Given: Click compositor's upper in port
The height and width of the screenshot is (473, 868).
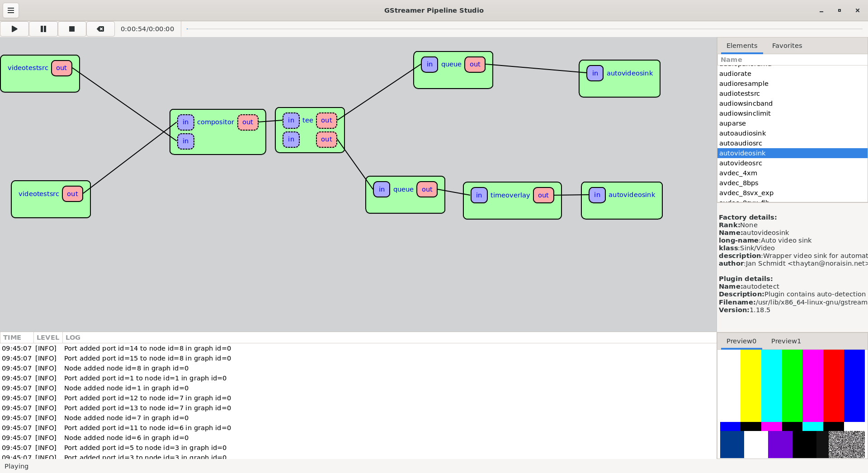Looking at the screenshot, I should click(185, 122).
